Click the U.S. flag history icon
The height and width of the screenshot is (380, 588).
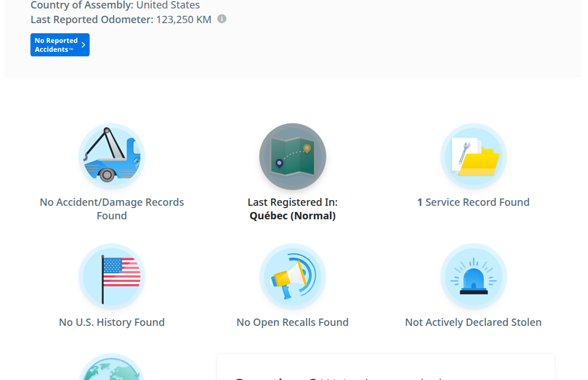coord(112,277)
